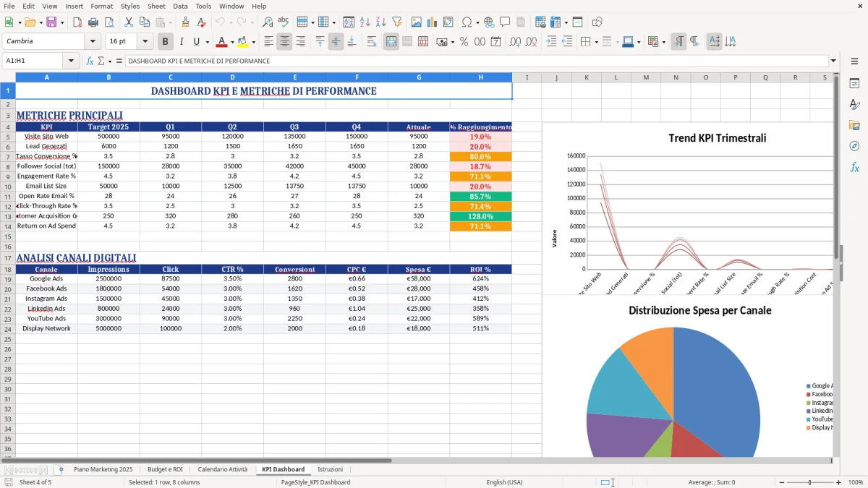Viewport: 868px width, 488px height.
Task: Insert an image using the toolbar icon
Action: tap(416, 22)
